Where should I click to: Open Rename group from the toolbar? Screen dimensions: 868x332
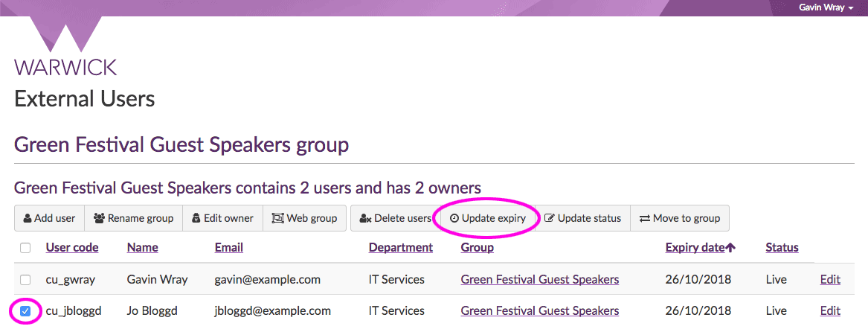click(x=133, y=218)
